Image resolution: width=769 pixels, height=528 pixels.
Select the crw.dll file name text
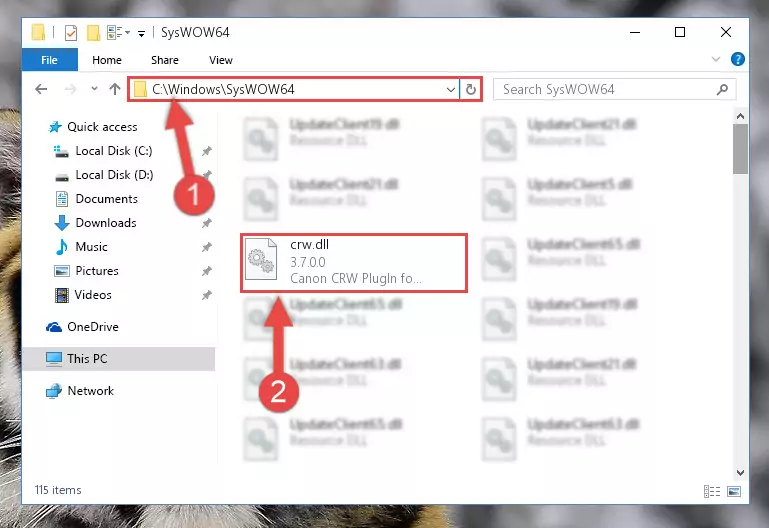coord(309,245)
